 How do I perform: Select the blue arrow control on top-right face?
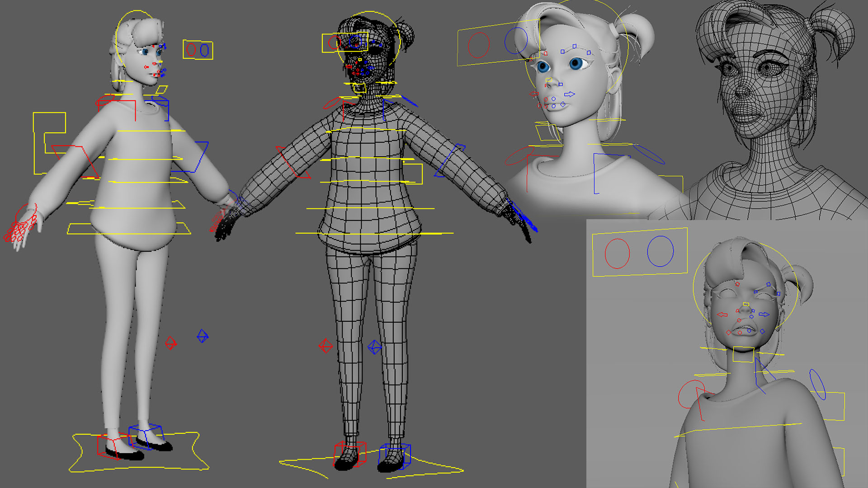click(x=570, y=94)
